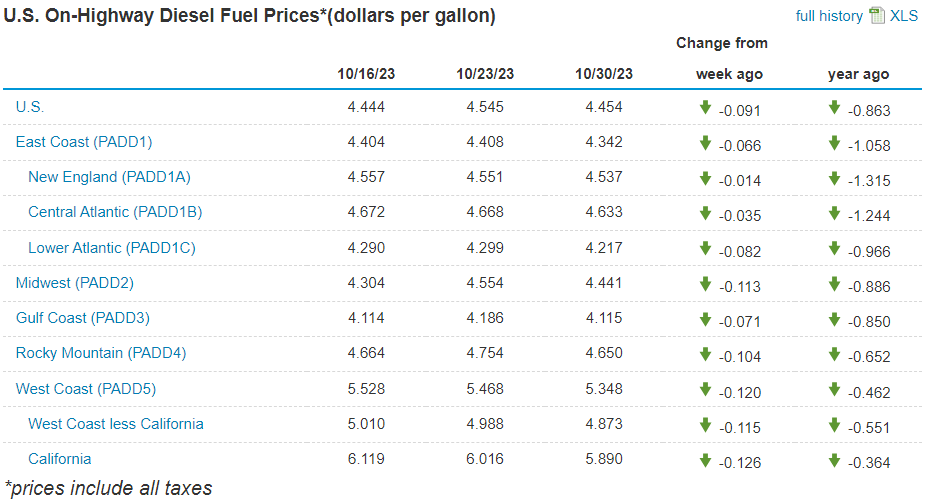Viewport: 925px width, 501px height.
Task: Select the Midwest (PADD2) link
Action: coord(75,283)
